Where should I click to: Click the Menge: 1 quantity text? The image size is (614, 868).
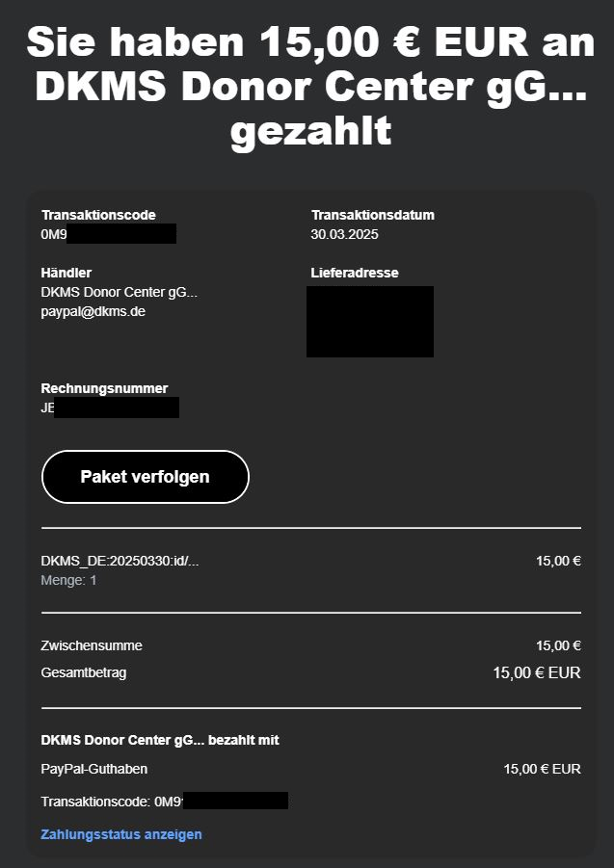click(x=68, y=580)
